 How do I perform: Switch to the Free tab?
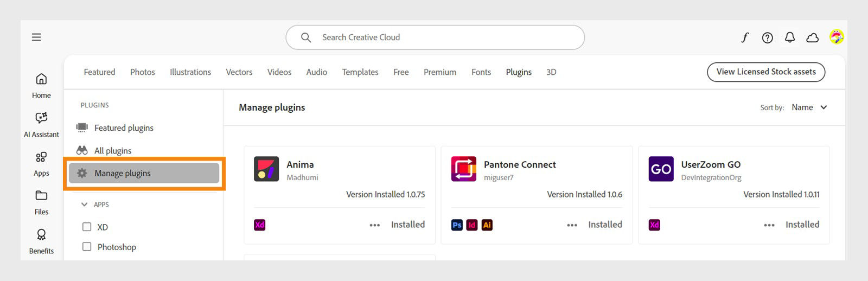point(401,72)
